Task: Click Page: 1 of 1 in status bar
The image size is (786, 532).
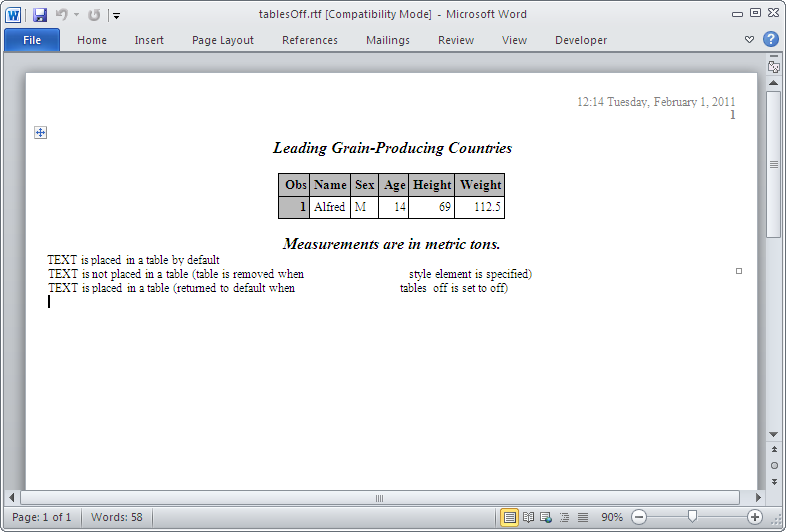Action: coord(42,517)
